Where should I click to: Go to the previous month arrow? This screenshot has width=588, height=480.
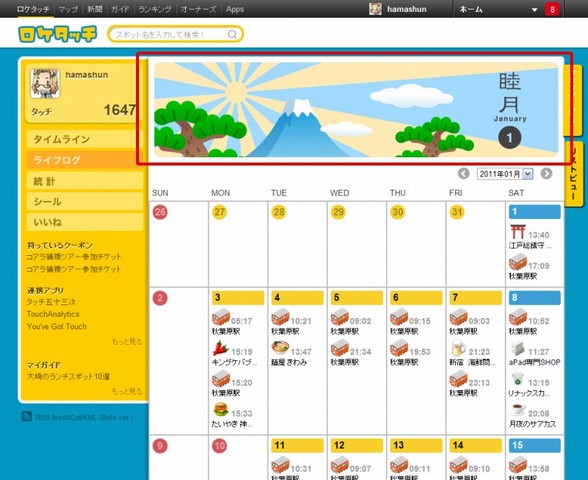tap(464, 174)
